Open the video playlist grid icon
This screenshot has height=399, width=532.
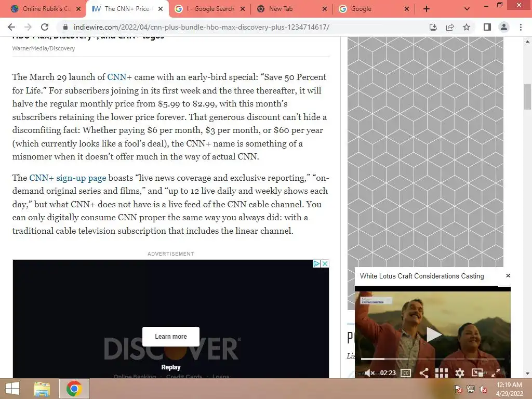coord(442,373)
